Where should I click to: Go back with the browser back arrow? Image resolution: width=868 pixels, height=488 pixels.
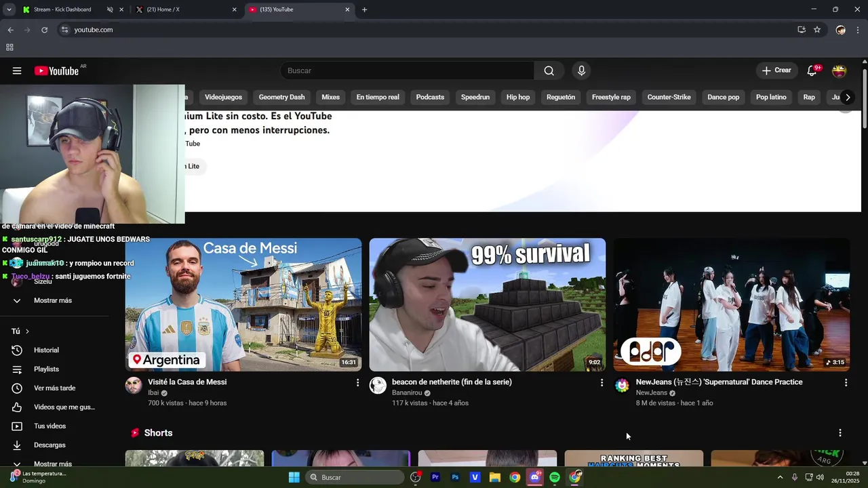[10, 30]
